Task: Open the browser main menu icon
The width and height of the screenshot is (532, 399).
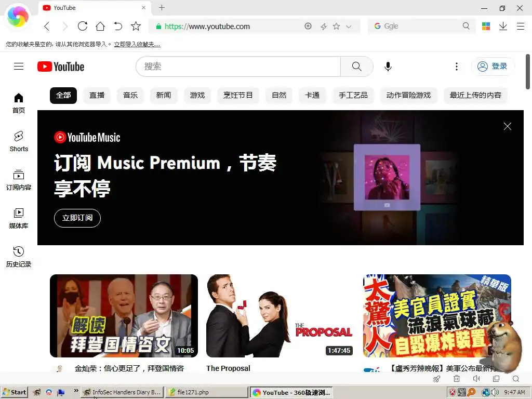Action: (x=521, y=26)
